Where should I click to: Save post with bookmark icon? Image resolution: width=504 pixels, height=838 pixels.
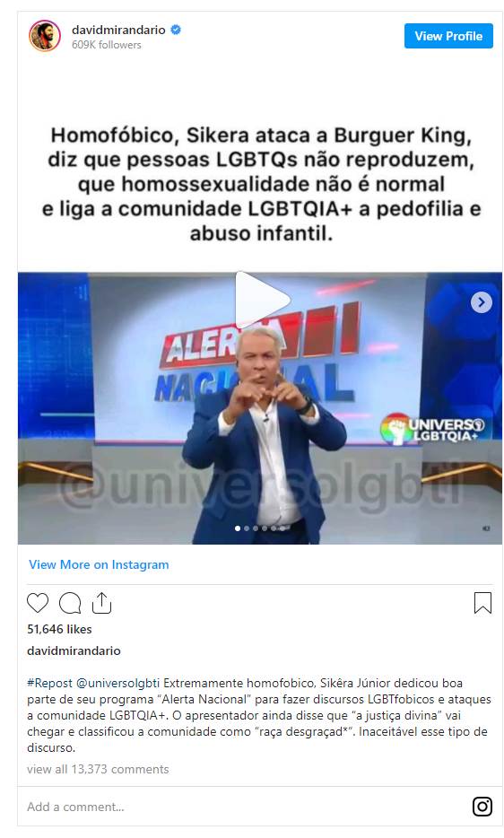pos(482,603)
